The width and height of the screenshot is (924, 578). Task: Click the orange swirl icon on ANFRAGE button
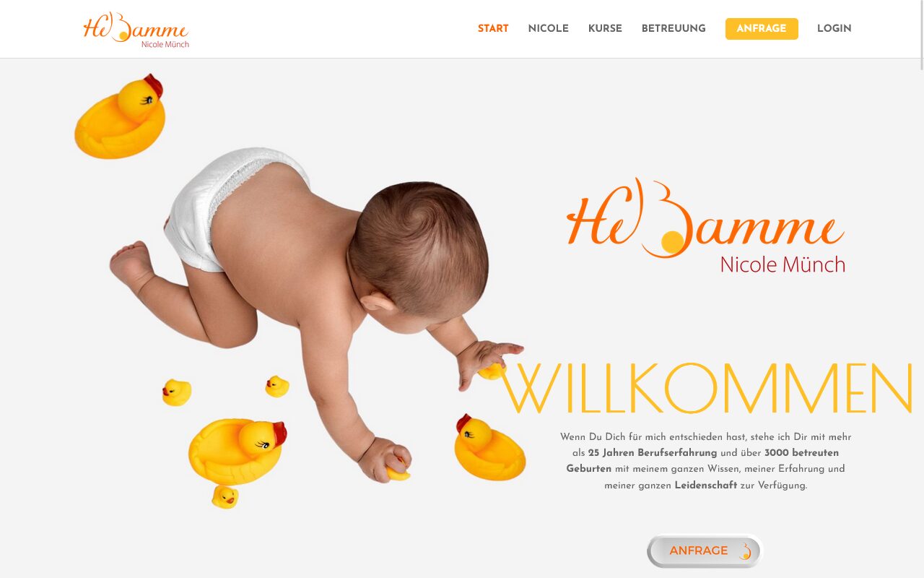[x=745, y=551]
